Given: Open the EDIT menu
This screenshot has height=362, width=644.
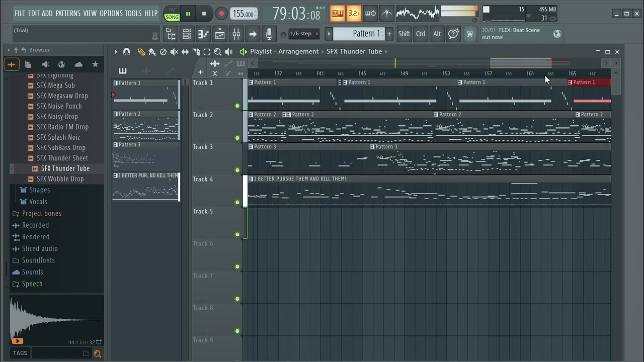Looking at the screenshot, I should 34,14.
